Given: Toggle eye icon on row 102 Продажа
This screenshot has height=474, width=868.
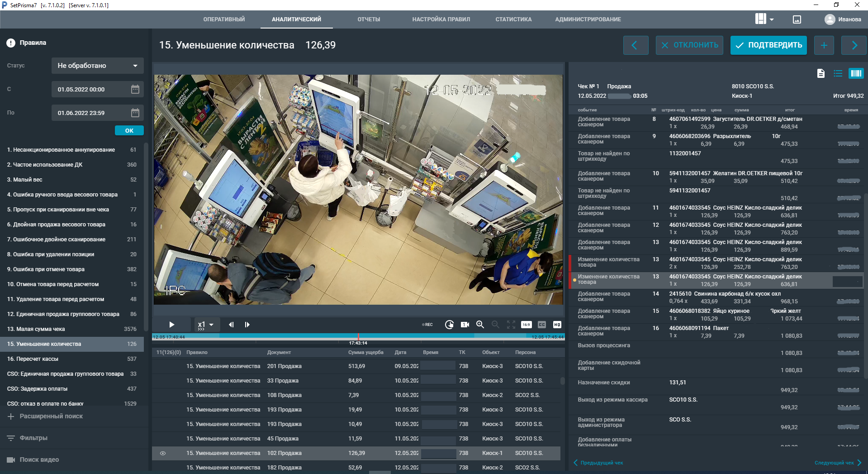Looking at the screenshot, I should pyautogui.click(x=163, y=453).
